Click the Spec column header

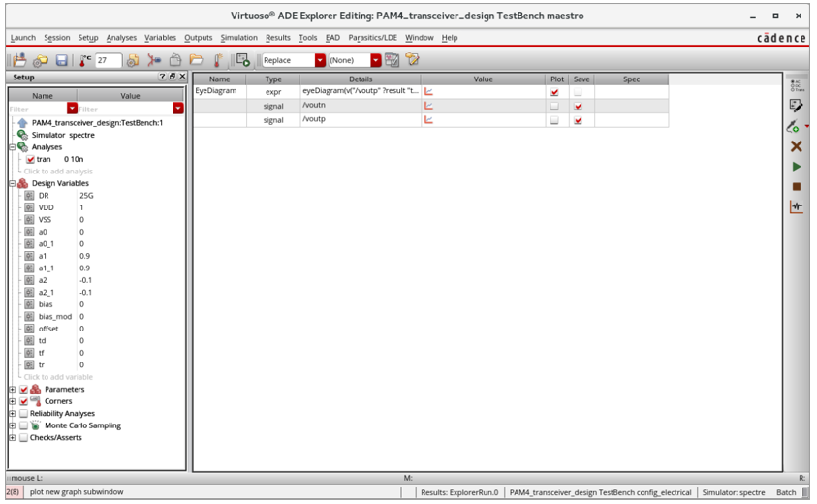(x=631, y=79)
